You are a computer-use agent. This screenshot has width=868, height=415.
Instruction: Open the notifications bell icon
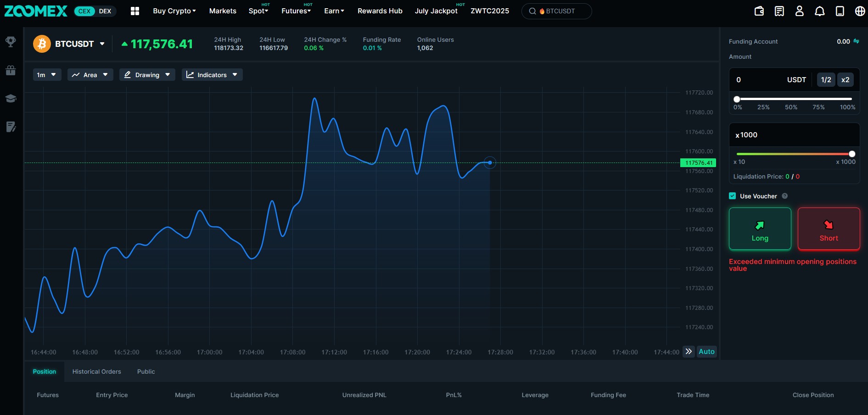[x=820, y=11]
